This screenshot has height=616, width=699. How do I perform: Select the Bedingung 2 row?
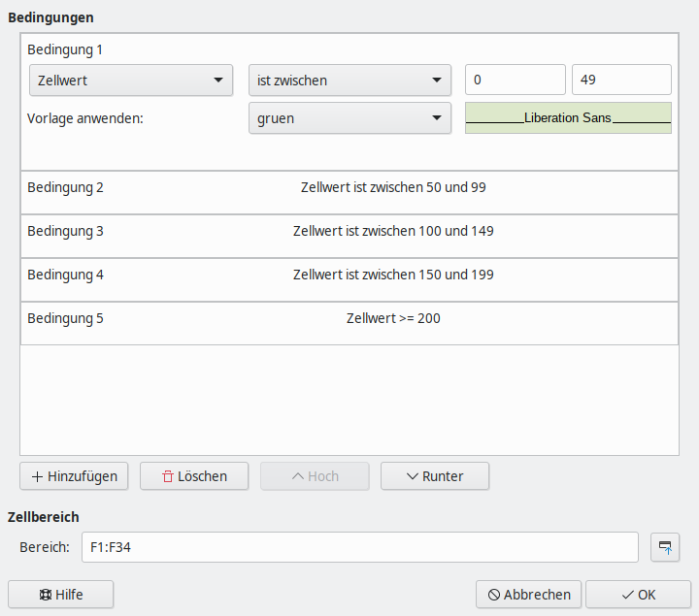pyautogui.click(x=349, y=192)
